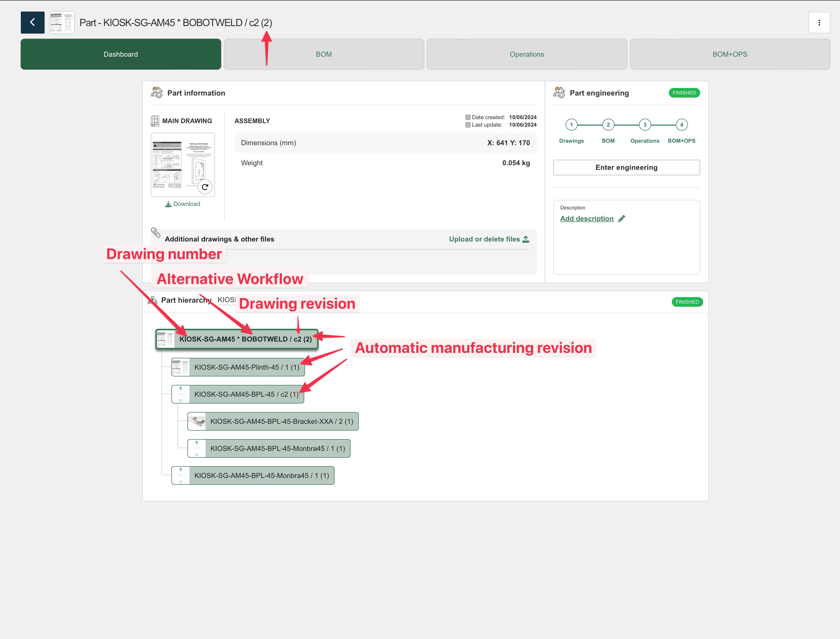Click the paperclip attachments icon

coord(155,232)
